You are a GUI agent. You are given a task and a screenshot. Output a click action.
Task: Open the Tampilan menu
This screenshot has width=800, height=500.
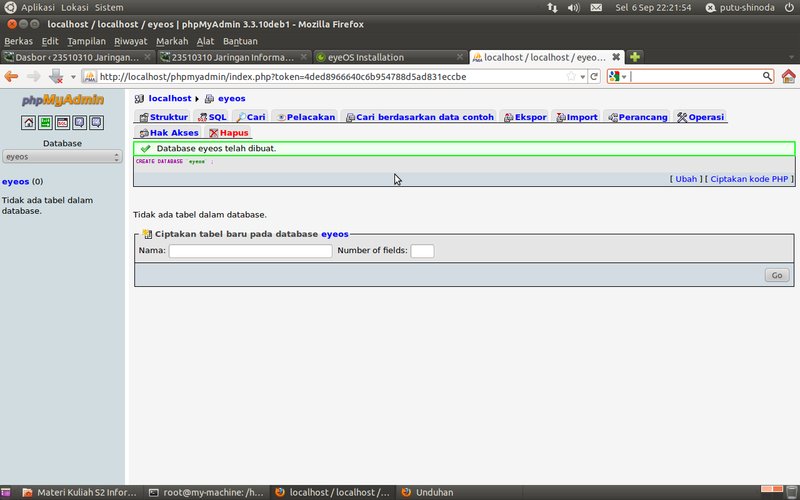86,41
